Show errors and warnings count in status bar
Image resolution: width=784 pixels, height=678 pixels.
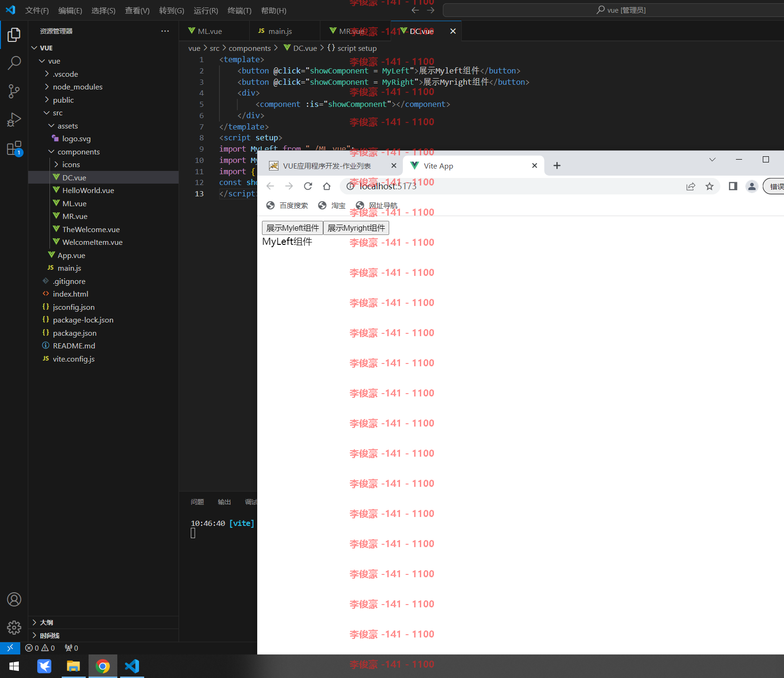pyautogui.click(x=40, y=648)
